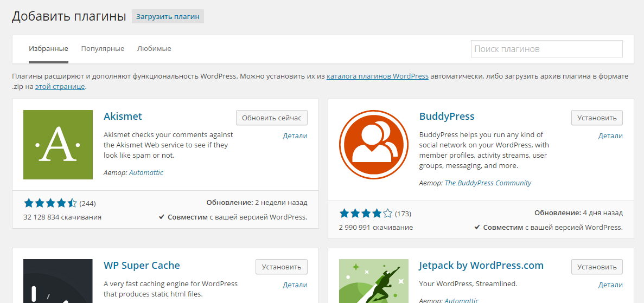Click the BuddyPress star rating

[x=366, y=214]
